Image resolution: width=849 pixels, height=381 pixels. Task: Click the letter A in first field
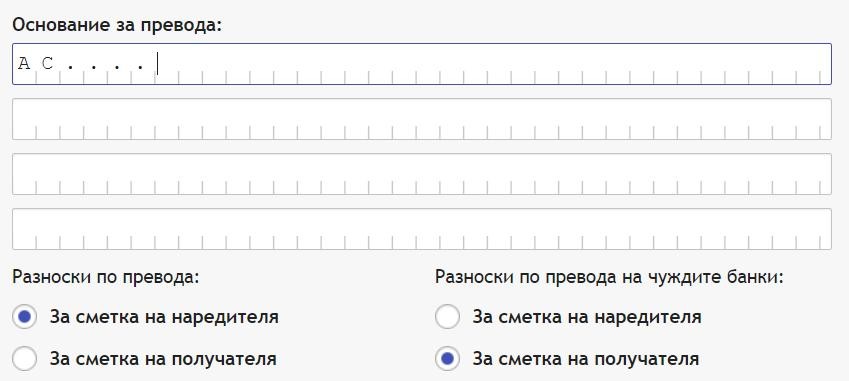pyautogui.click(x=24, y=64)
